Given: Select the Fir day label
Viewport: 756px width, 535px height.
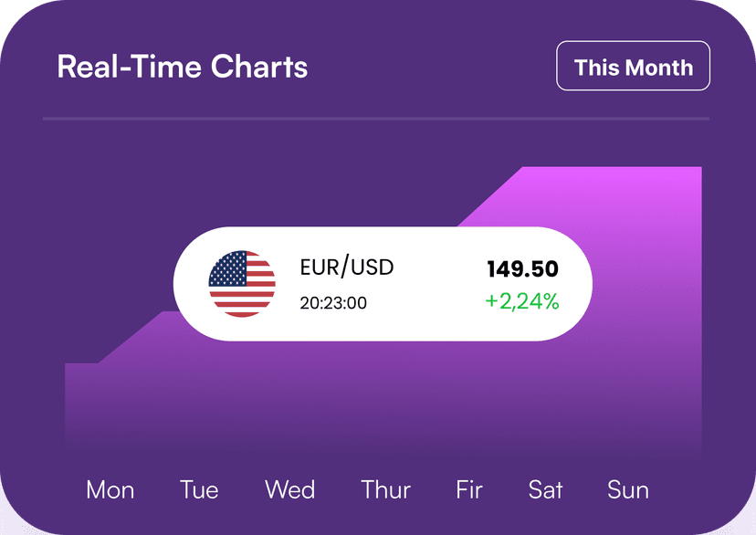Looking at the screenshot, I should point(469,489).
